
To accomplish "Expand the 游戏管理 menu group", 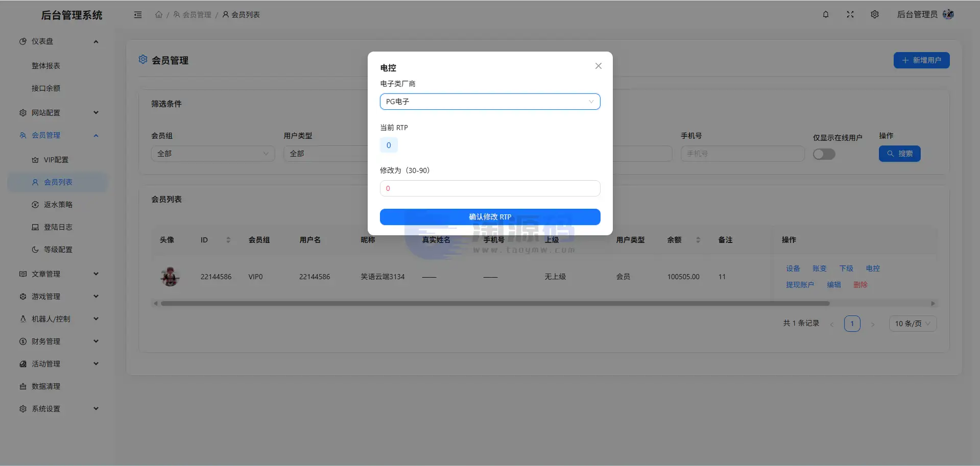I will click(58, 297).
